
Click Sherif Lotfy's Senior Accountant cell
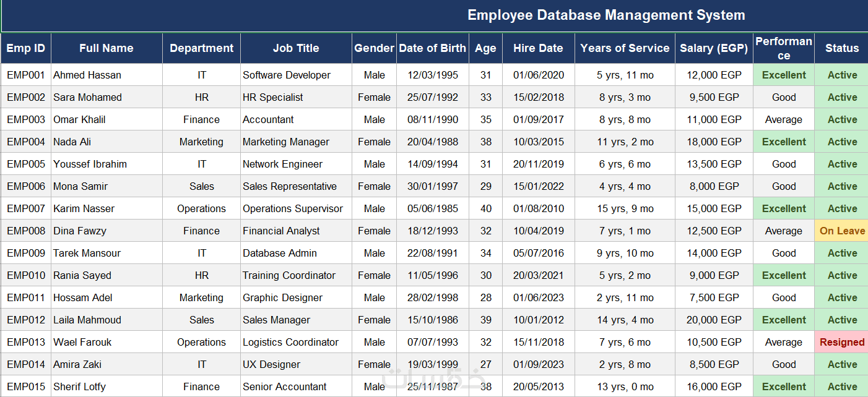[296, 386]
